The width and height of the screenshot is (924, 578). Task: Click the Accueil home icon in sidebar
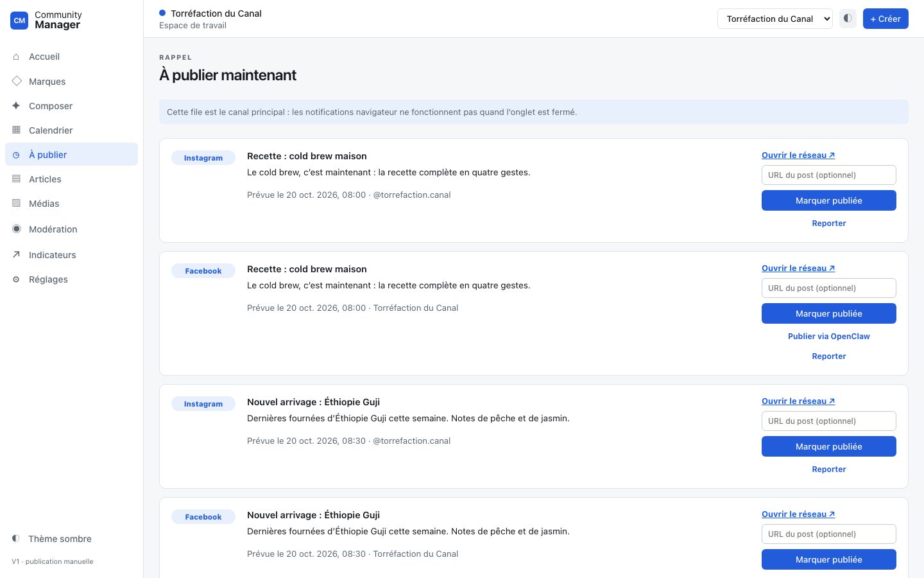16,57
